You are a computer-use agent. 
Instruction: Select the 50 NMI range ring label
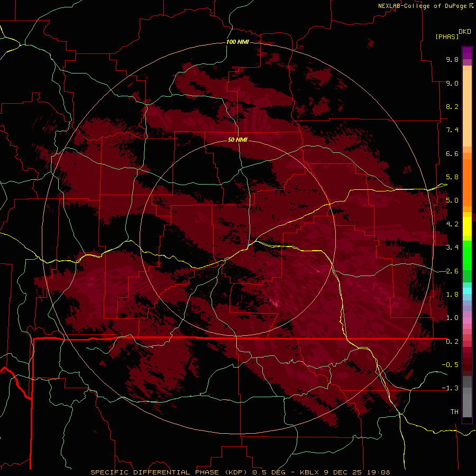coord(237,140)
